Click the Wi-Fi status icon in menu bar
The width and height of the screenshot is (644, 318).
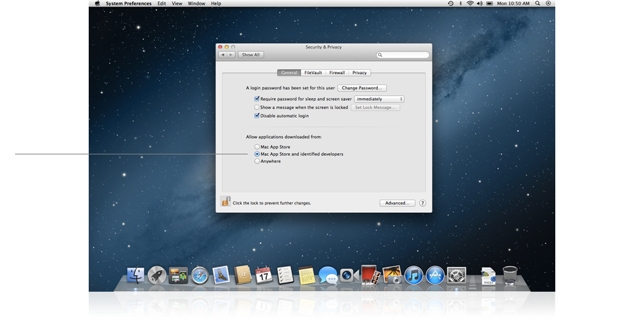470,3
